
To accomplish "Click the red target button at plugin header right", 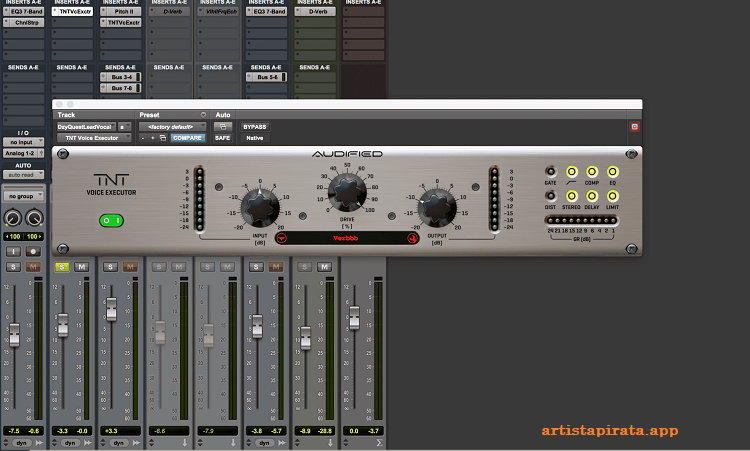I will pyautogui.click(x=633, y=127).
